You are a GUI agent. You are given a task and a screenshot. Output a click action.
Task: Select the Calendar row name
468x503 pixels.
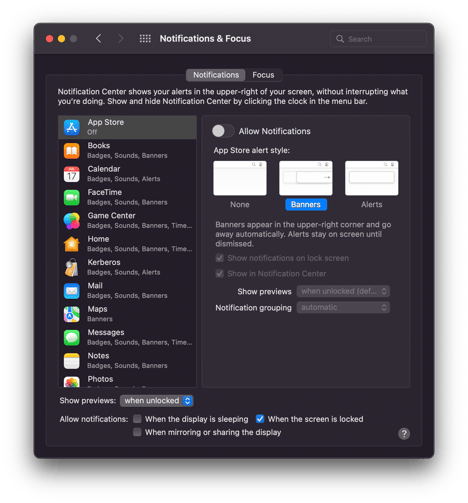[x=104, y=169]
